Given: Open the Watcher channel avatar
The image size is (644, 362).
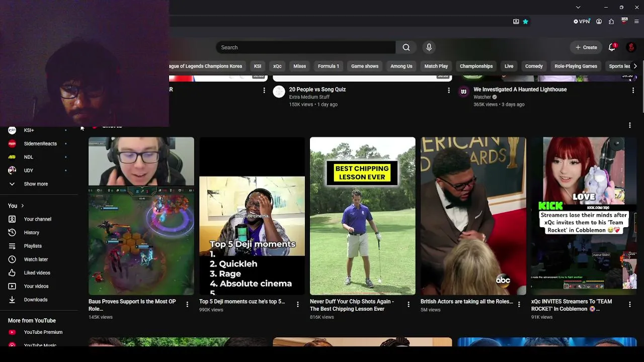Looking at the screenshot, I should pyautogui.click(x=463, y=92).
